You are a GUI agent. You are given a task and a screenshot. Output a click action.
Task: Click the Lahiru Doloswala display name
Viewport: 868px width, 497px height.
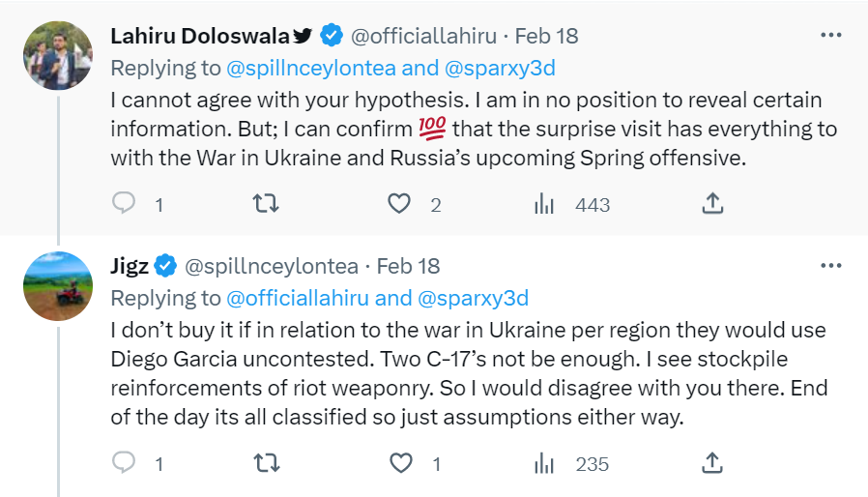(199, 37)
